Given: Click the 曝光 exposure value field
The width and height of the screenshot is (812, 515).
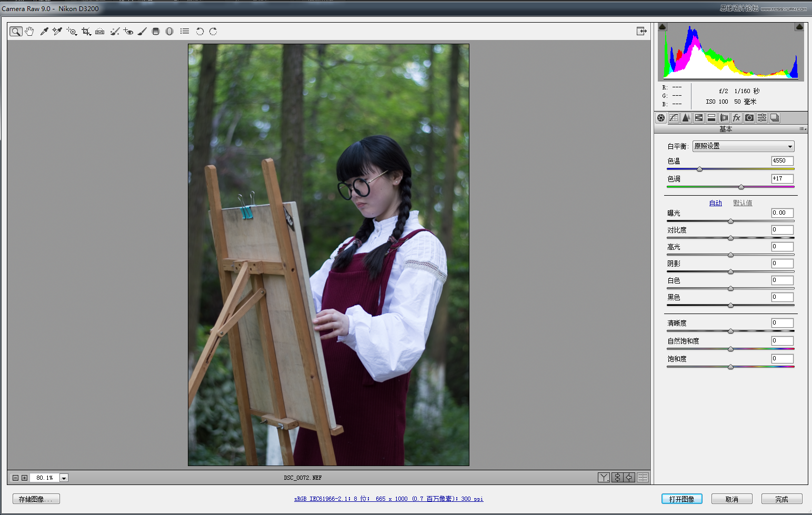Looking at the screenshot, I should click(782, 213).
